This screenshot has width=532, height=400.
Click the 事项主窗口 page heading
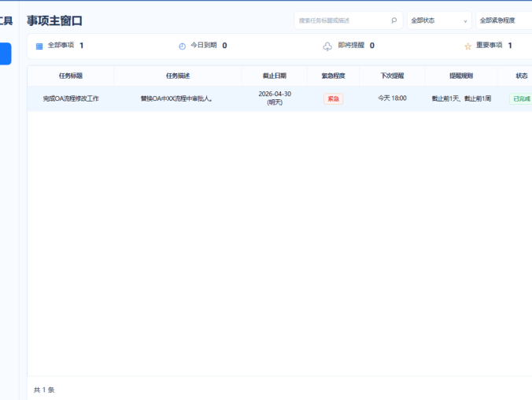pyautogui.click(x=54, y=20)
